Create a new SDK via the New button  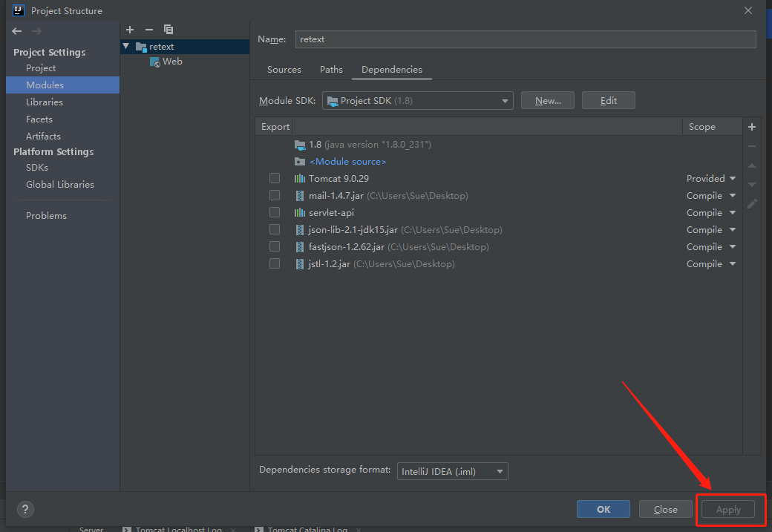click(x=547, y=99)
